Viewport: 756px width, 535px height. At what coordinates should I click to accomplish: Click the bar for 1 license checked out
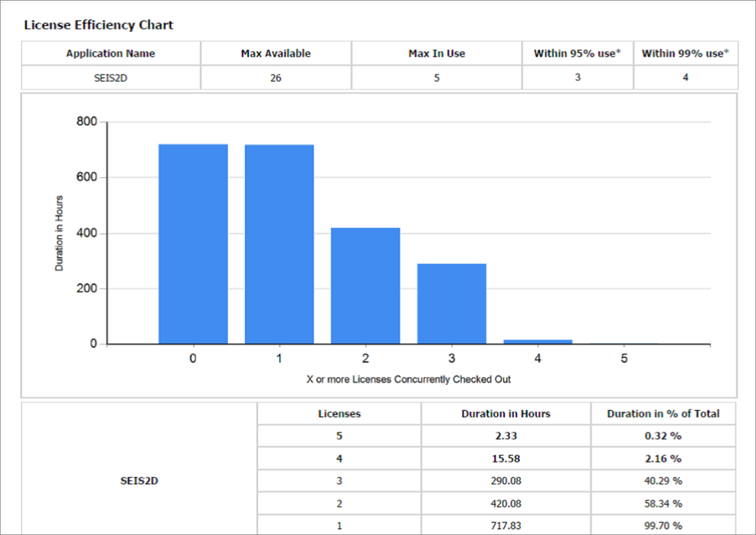[279, 244]
